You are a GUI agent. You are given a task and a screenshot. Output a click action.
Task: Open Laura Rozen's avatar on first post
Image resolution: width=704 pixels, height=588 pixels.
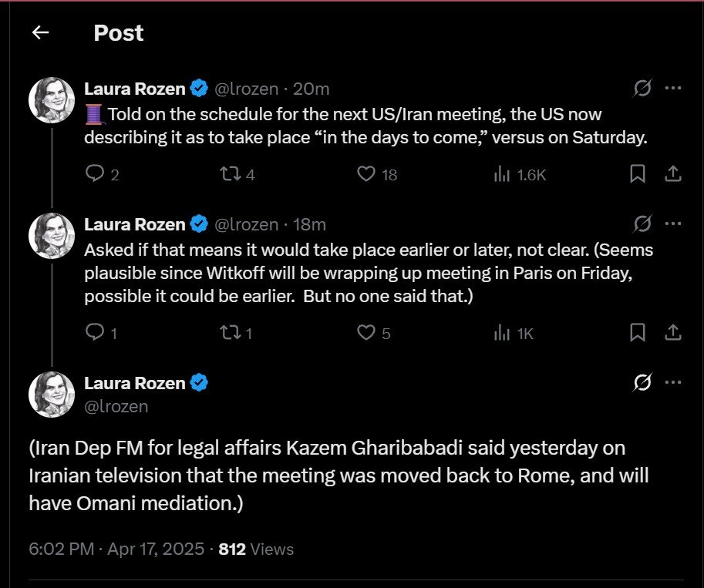(x=52, y=99)
